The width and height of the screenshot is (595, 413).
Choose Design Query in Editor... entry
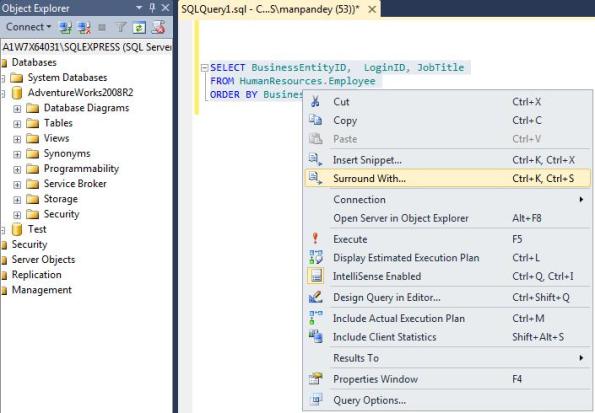pyautogui.click(x=447, y=297)
